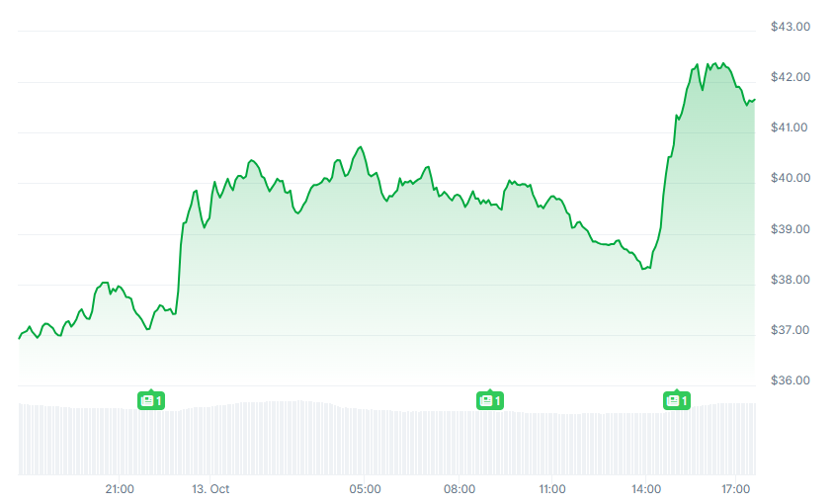Click the 11:00 time axis label
Image resolution: width=835 pixels, height=504 pixels.
tap(552, 489)
